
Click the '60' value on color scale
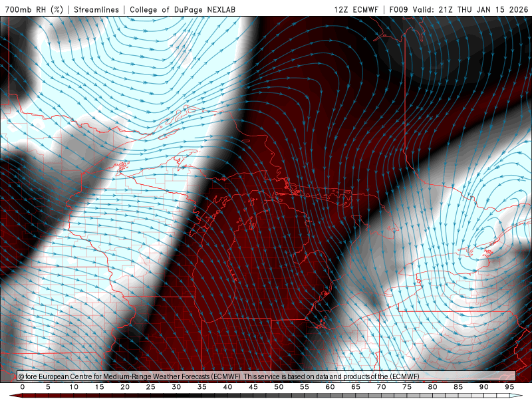[330, 387]
